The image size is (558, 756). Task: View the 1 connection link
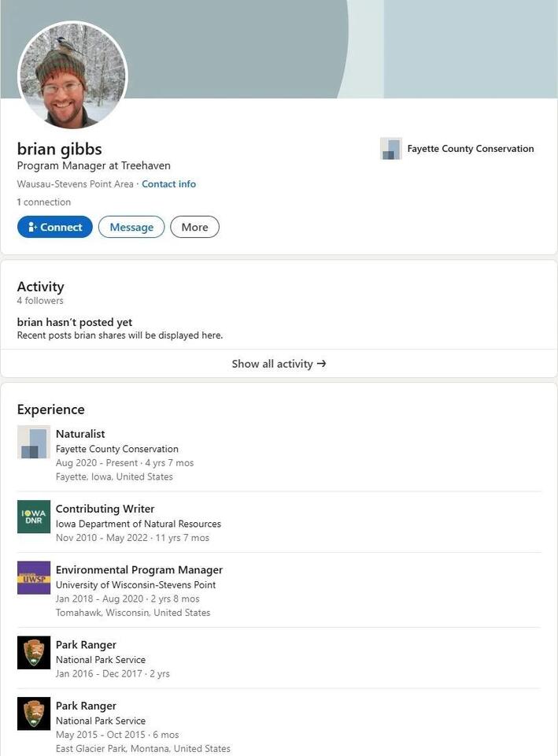(44, 202)
